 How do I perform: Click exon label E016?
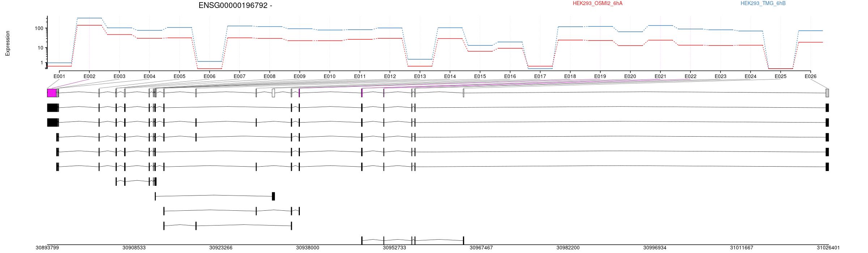click(510, 76)
